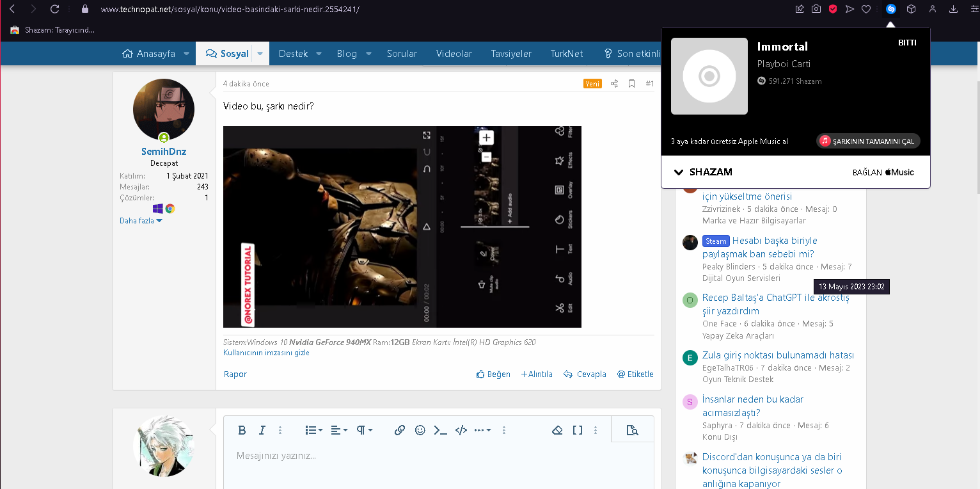Click the share icon on post #1

pos(614,84)
